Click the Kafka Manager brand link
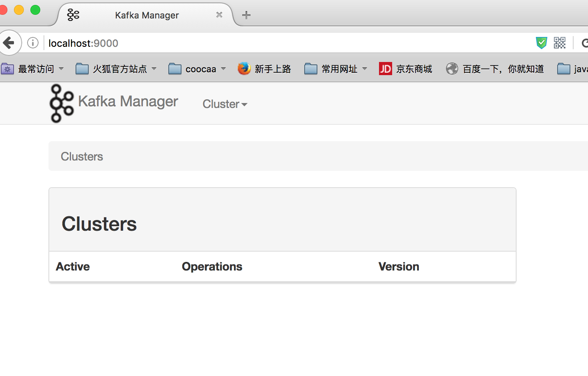This screenshot has width=588, height=376. (x=128, y=101)
